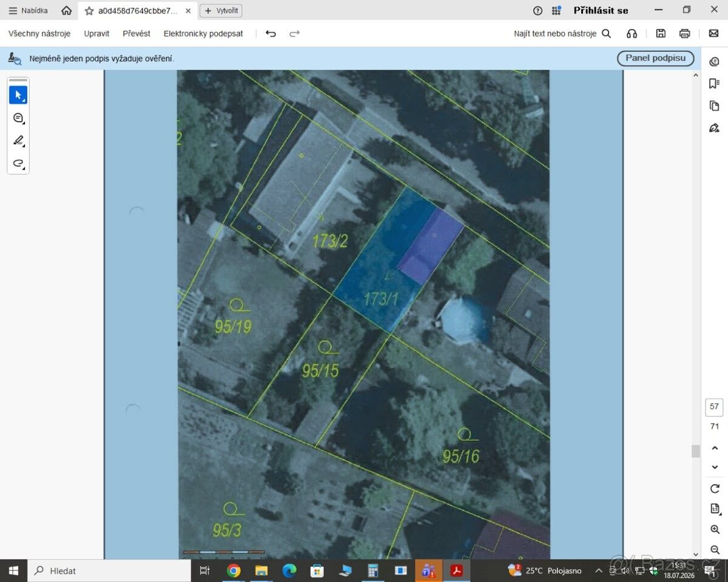The image size is (728, 582).
Task: Activate the selection arrow tool
Action: 18,95
